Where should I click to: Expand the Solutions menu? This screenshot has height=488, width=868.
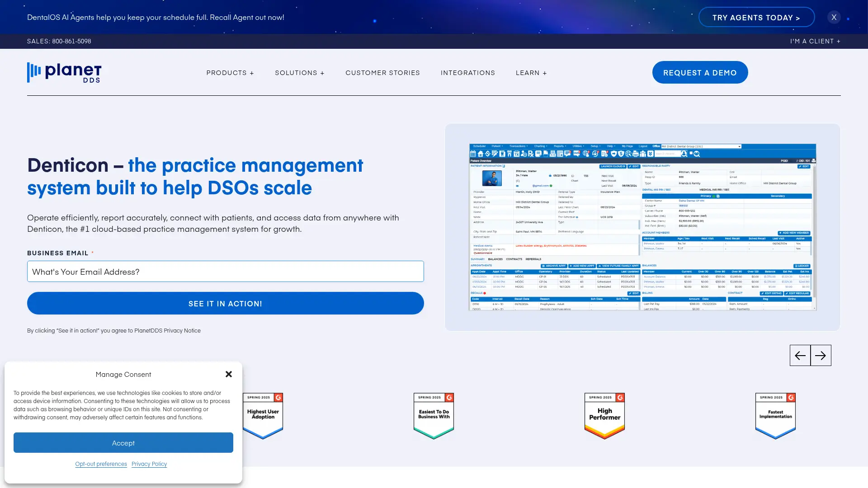[x=300, y=73]
